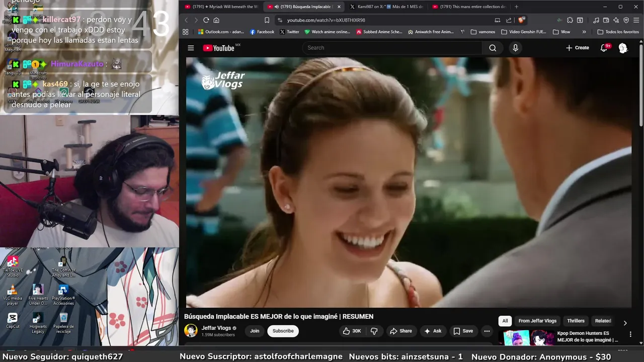Open the Jeffar Vlogs channel avatar
Viewport: 644px width, 362px height.
(x=191, y=330)
